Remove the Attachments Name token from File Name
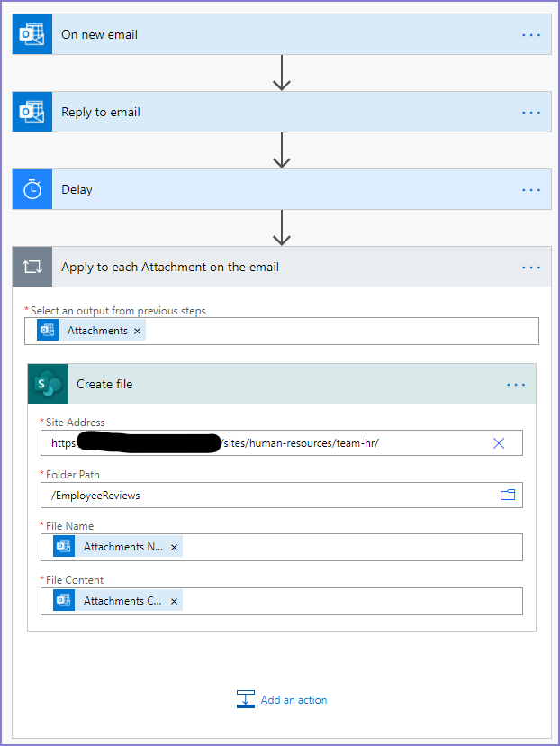 (x=175, y=547)
